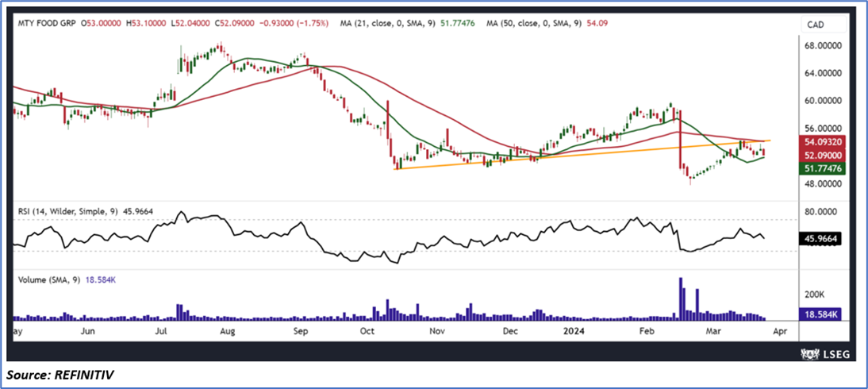Click the 48.00000 price axis label
This screenshot has width=868, height=389.
click(x=823, y=184)
